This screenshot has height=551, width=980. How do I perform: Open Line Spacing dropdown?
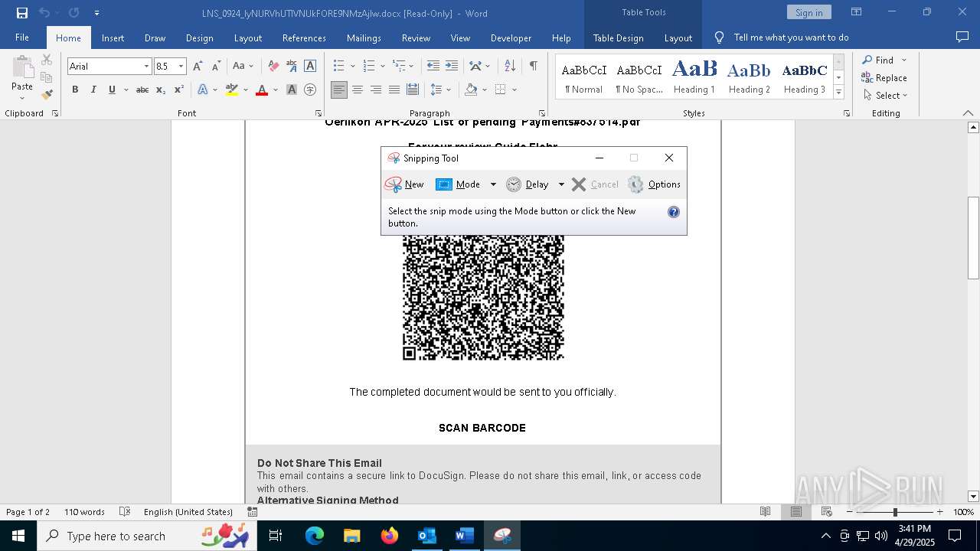[x=441, y=90]
